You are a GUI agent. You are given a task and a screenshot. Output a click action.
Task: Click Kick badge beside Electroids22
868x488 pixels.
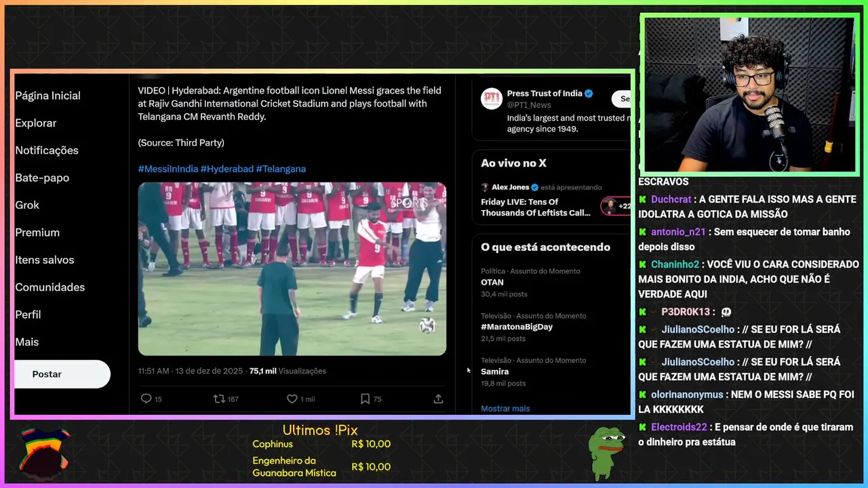(x=642, y=427)
